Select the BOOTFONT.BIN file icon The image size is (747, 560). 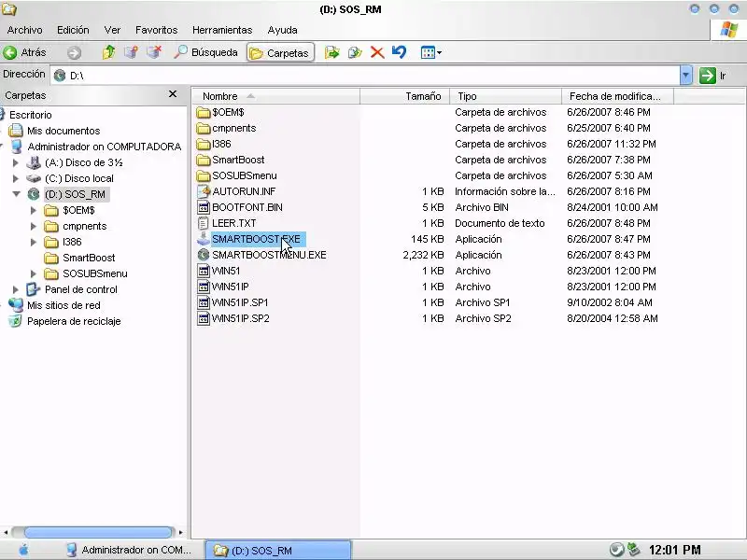(x=204, y=207)
